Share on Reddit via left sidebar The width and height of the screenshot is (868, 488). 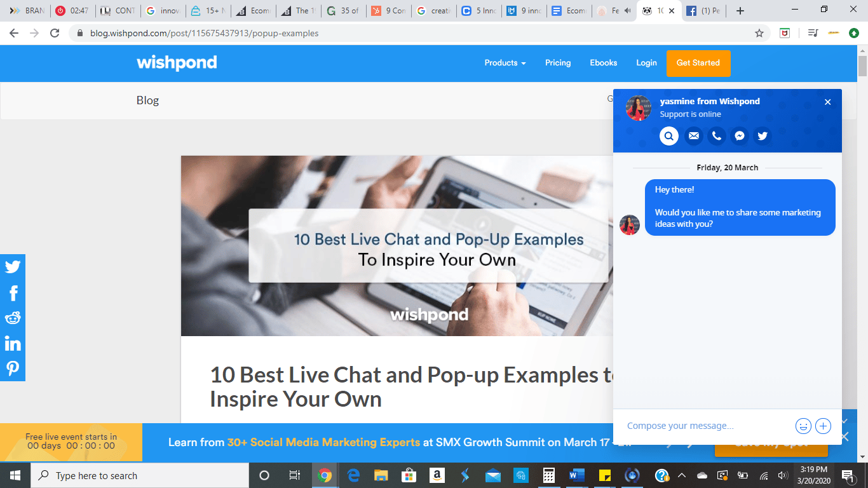click(13, 318)
